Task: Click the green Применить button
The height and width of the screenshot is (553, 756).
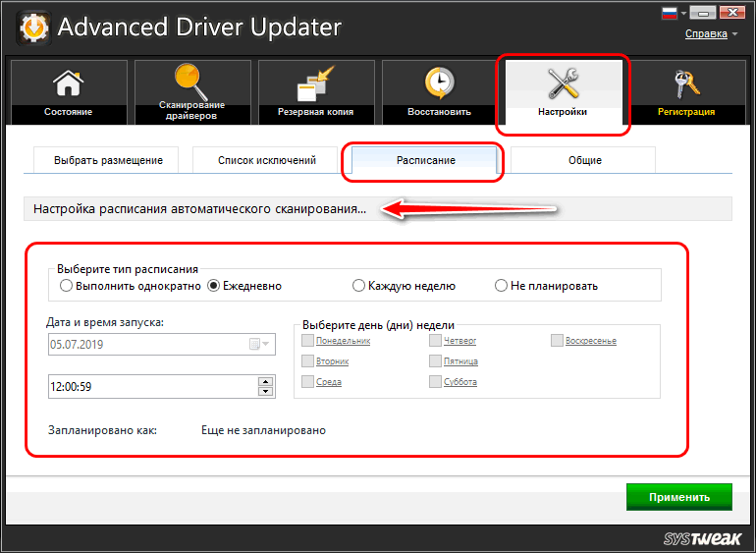Action: 678,497
